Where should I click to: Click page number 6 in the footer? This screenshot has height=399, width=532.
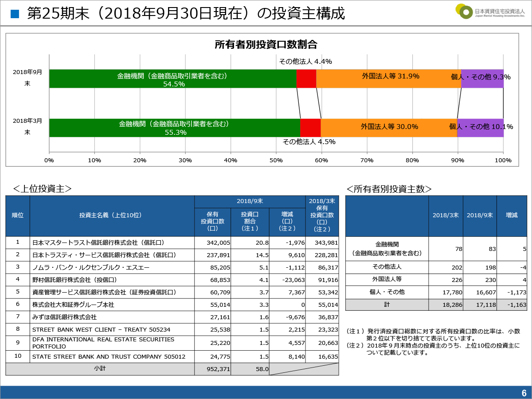tap(524, 393)
